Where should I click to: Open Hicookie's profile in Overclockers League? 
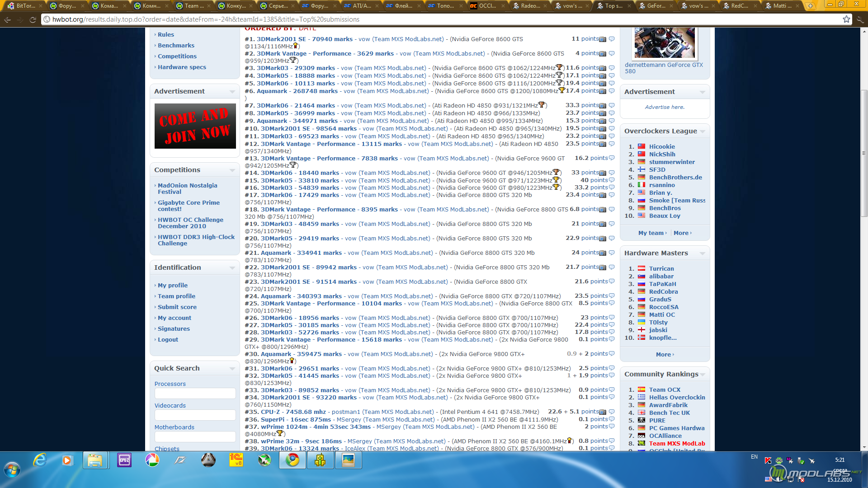click(662, 147)
